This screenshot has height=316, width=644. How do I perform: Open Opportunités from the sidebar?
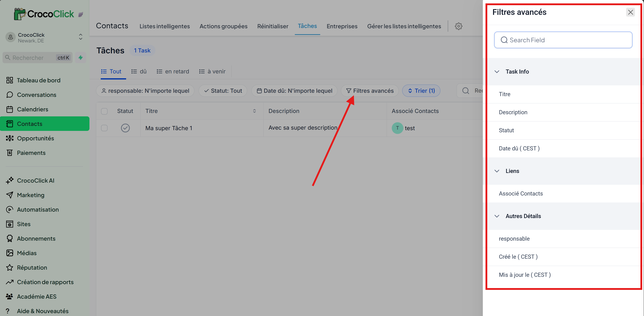[x=35, y=138]
